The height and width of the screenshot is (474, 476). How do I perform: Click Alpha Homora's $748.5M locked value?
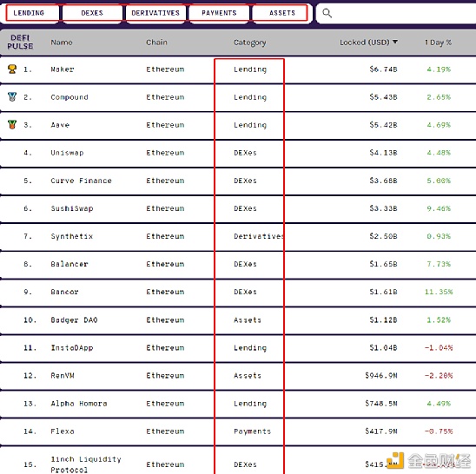[x=381, y=404]
